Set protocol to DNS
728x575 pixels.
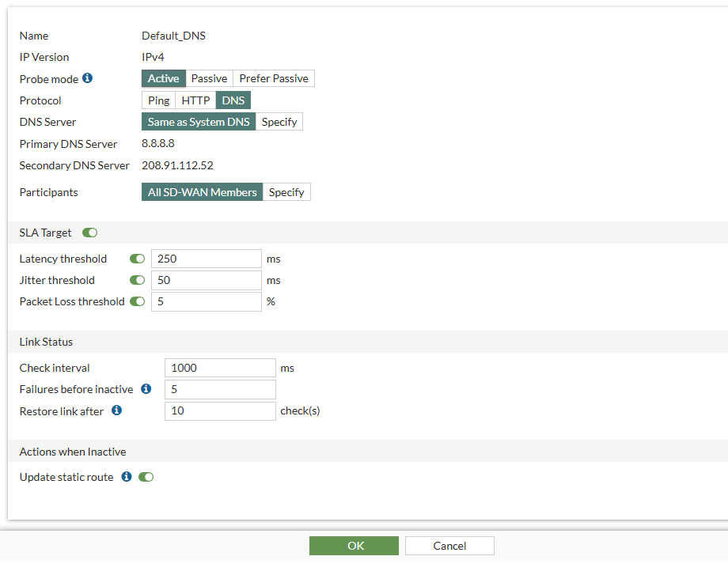click(233, 100)
